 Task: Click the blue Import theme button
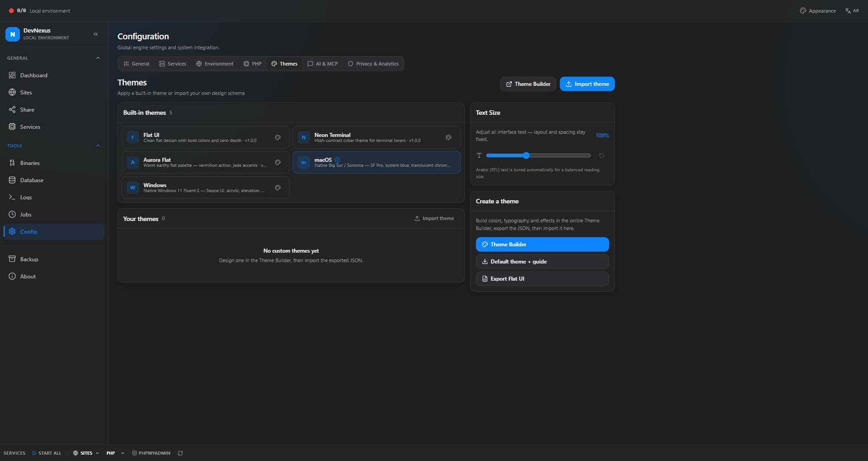(x=587, y=84)
